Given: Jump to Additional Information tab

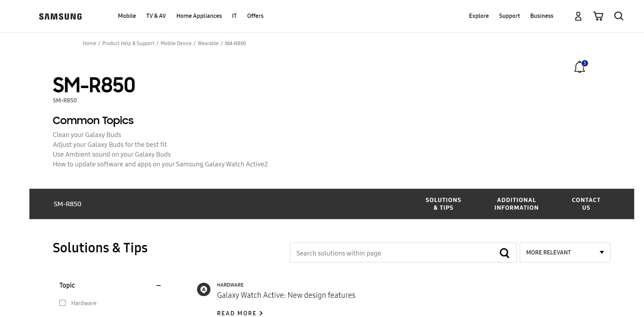Looking at the screenshot, I should pyautogui.click(x=516, y=204).
